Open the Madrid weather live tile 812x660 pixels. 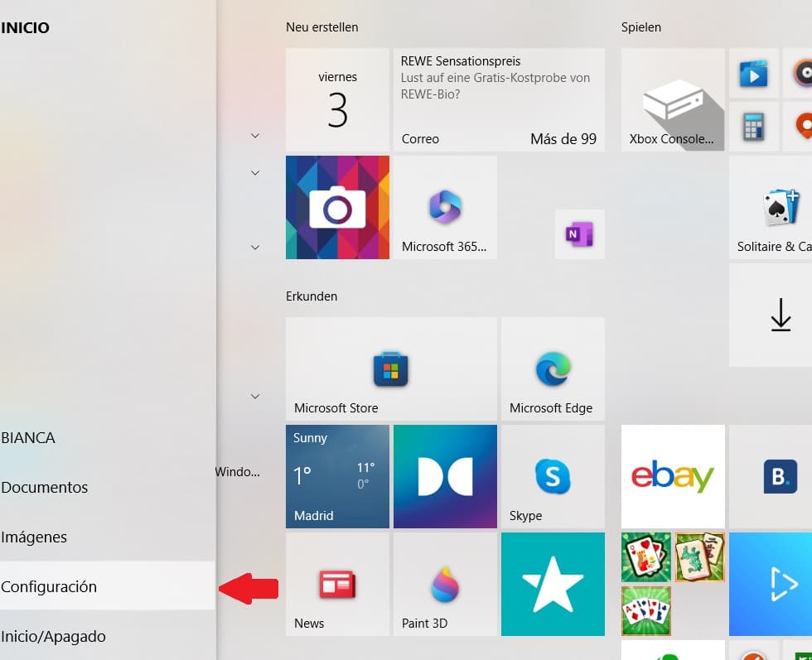tap(337, 476)
